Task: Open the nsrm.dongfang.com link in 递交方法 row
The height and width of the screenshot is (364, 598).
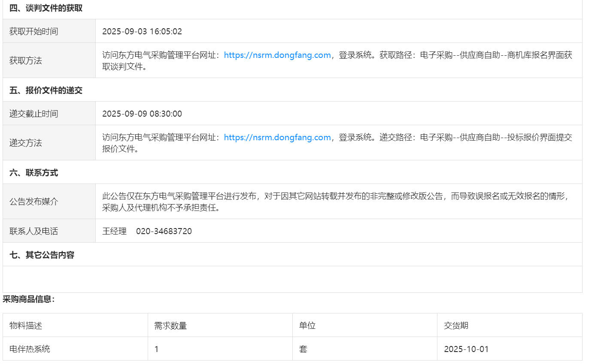Action: tap(277, 138)
